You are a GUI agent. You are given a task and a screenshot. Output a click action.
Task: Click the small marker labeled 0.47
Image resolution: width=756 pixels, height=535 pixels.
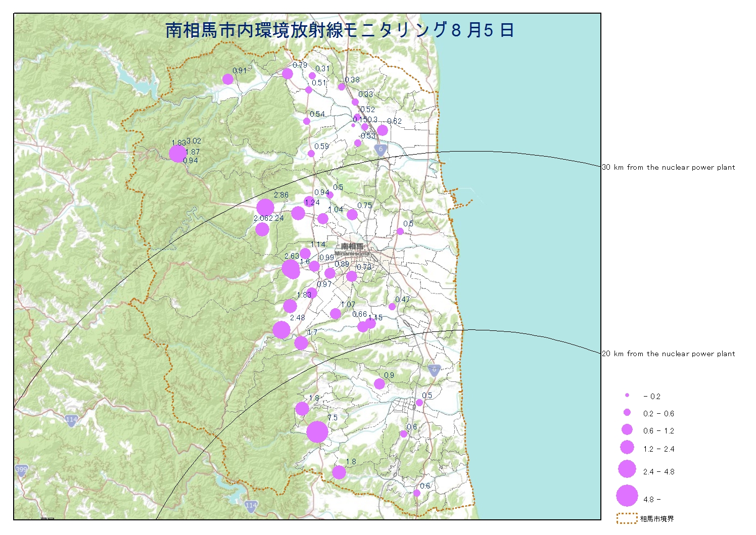(x=392, y=307)
